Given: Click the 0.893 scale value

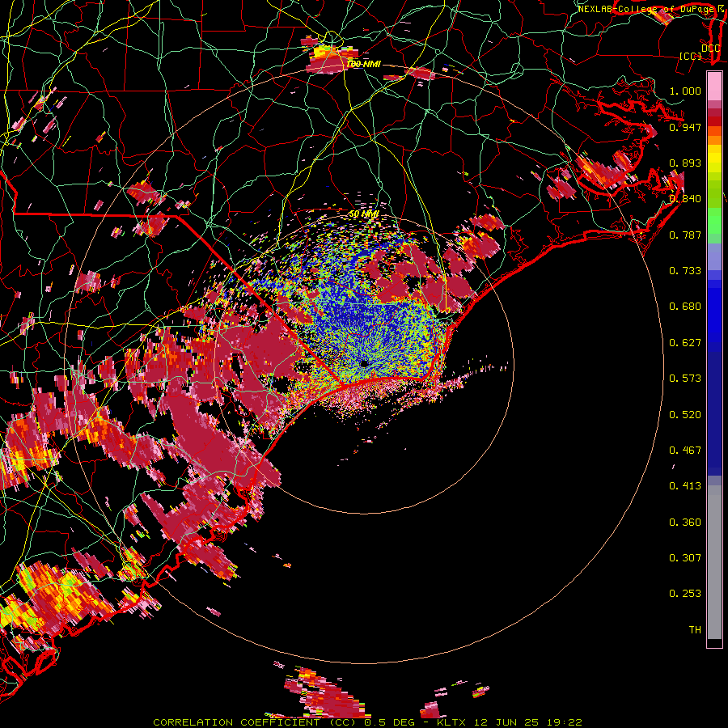Looking at the screenshot, I should pos(685,163).
